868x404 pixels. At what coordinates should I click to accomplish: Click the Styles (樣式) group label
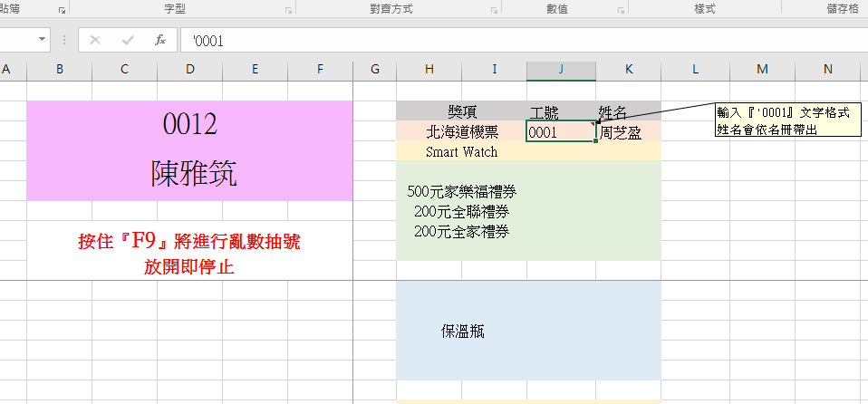click(x=705, y=9)
